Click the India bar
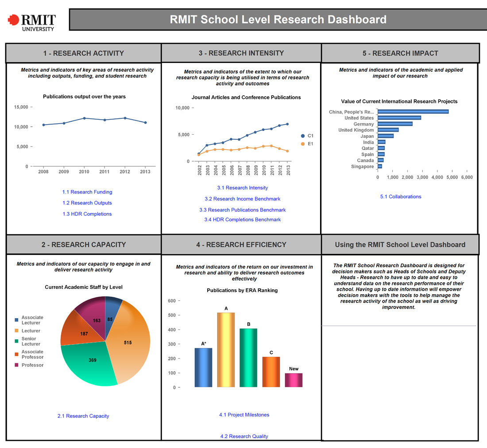The height and width of the screenshot is (448, 487). (381, 142)
